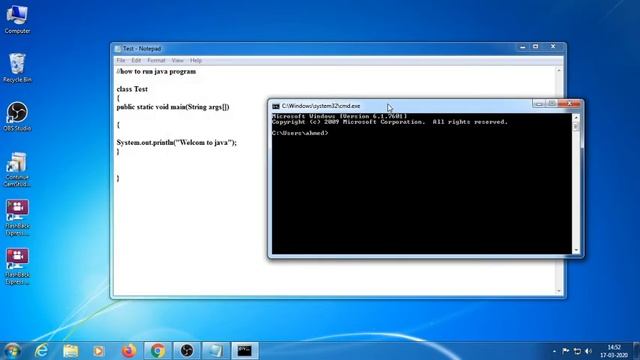Close the Notepad window
The height and width of the screenshot is (360, 640).
pos(553,47)
